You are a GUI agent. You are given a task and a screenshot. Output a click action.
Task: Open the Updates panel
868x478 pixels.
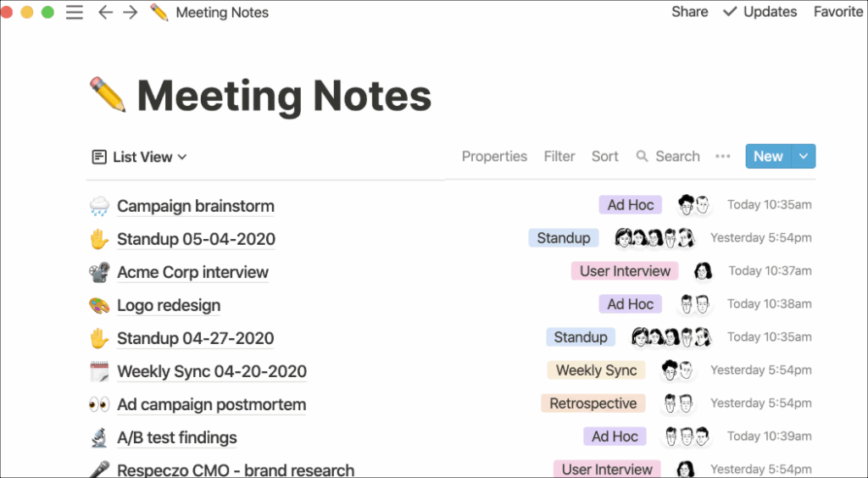759,12
